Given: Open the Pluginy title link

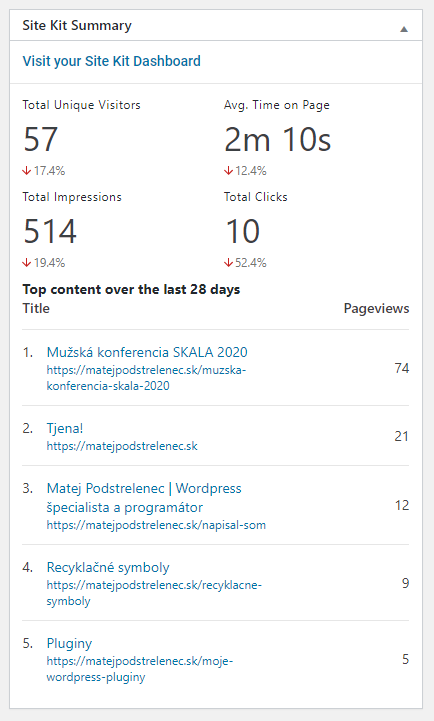Looking at the screenshot, I should pyautogui.click(x=69, y=643).
